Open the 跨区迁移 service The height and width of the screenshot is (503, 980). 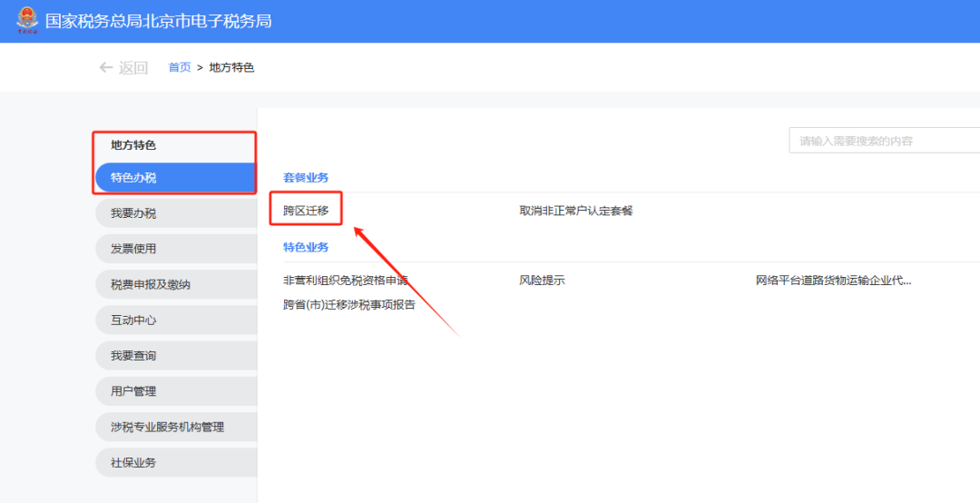(x=306, y=211)
